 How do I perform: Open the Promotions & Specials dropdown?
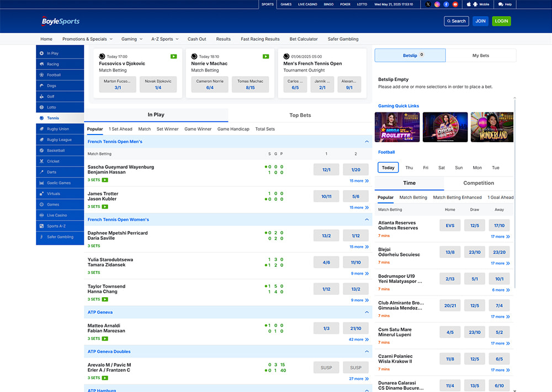[87, 39]
